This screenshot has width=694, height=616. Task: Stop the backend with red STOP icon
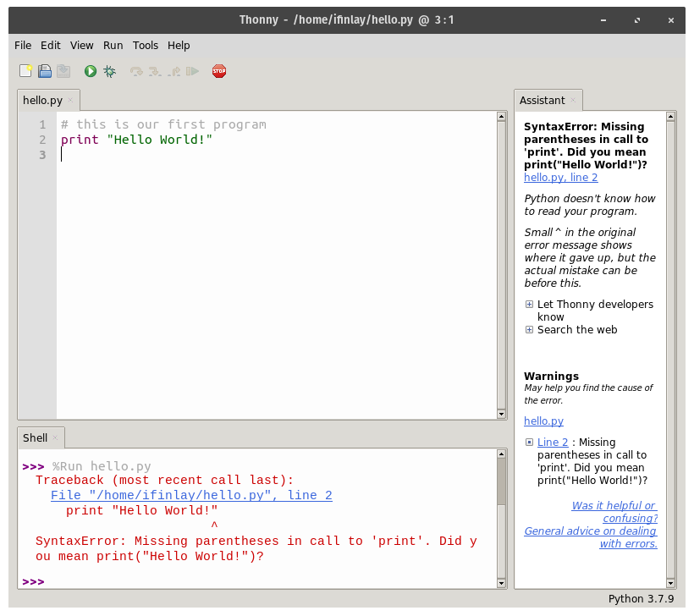pos(219,71)
